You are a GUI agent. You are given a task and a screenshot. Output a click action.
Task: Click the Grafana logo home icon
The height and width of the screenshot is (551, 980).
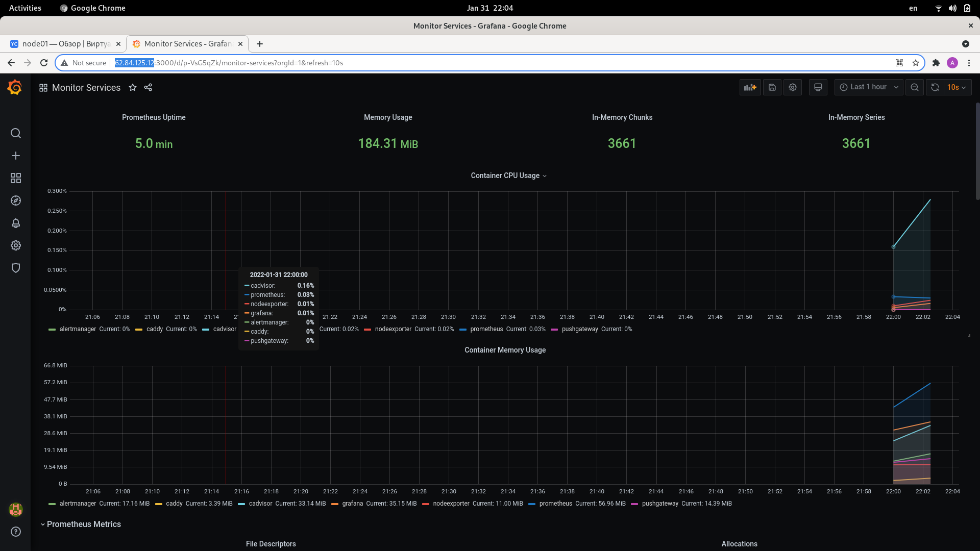(15, 88)
